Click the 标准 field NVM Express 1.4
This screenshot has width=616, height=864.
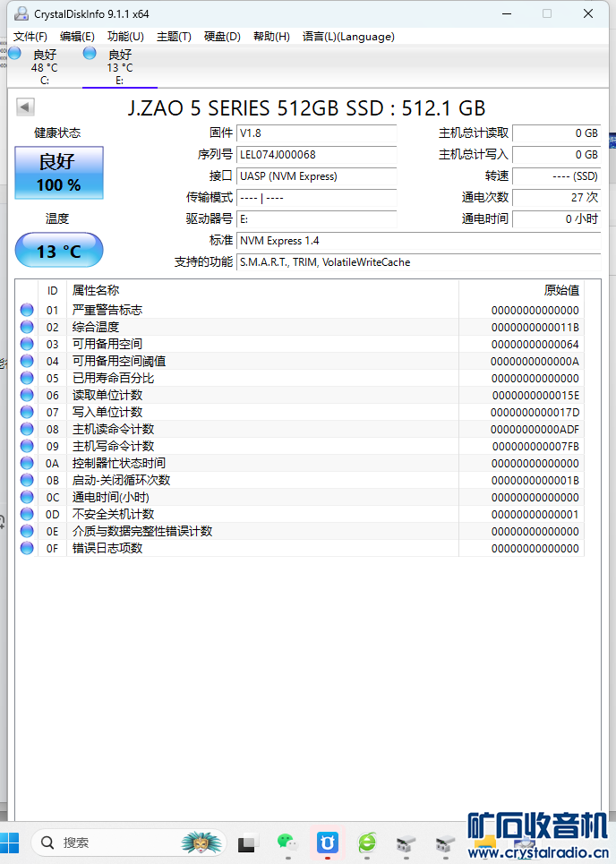[x=419, y=241]
